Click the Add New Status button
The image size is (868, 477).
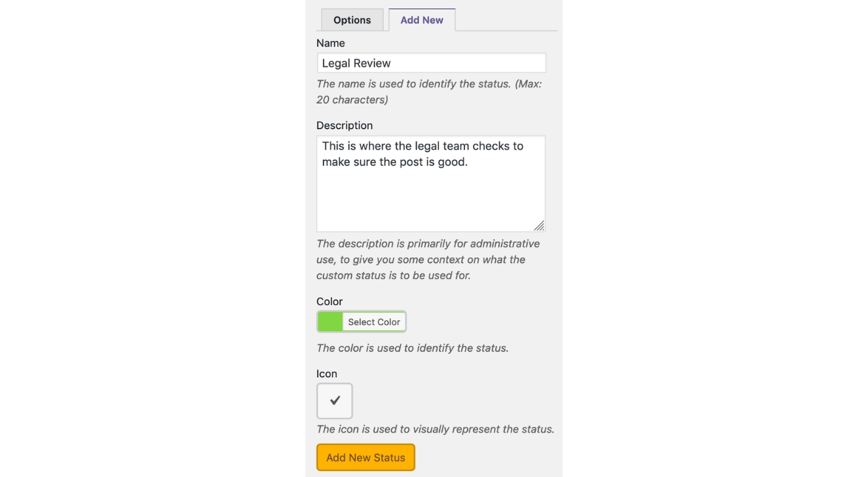[x=366, y=458]
